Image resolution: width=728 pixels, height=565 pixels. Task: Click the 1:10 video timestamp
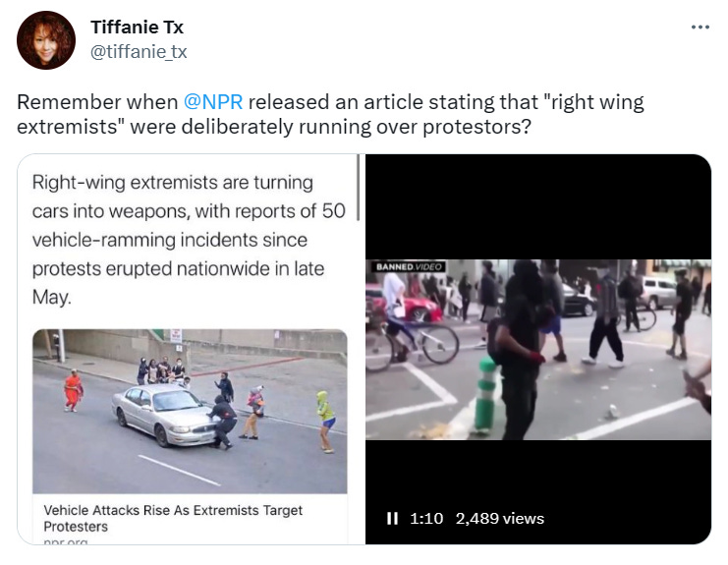point(426,518)
